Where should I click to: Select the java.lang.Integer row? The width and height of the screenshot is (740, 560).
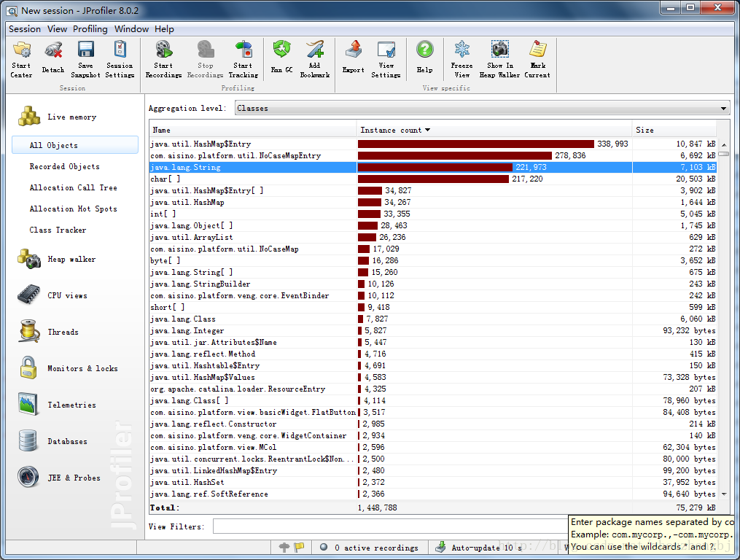click(433, 330)
